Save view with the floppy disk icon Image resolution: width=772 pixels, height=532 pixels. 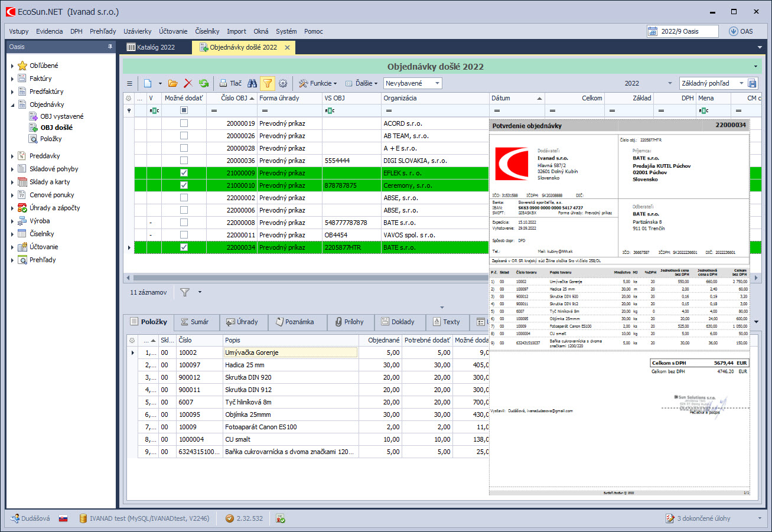753,84
